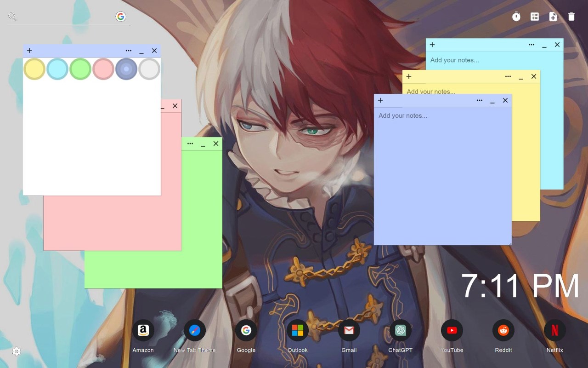Minimize the green note
Screen dimensions: 588x368
pos(203,144)
